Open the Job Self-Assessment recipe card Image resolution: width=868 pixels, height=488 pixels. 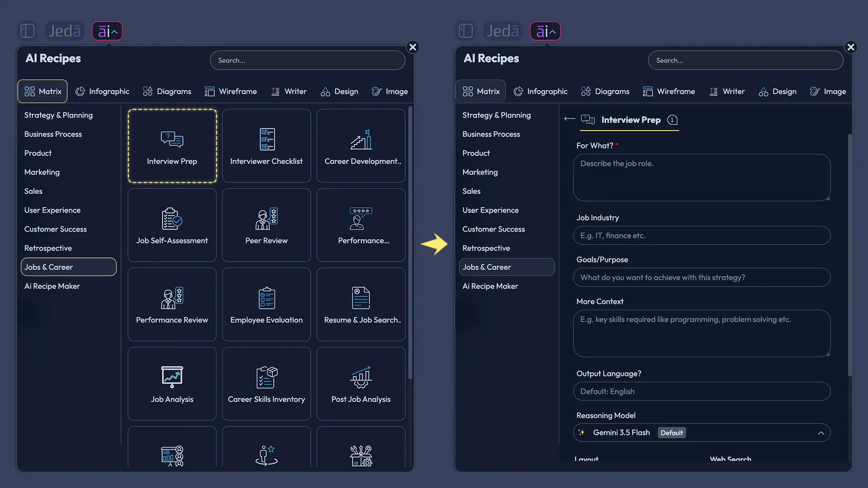[172, 225]
